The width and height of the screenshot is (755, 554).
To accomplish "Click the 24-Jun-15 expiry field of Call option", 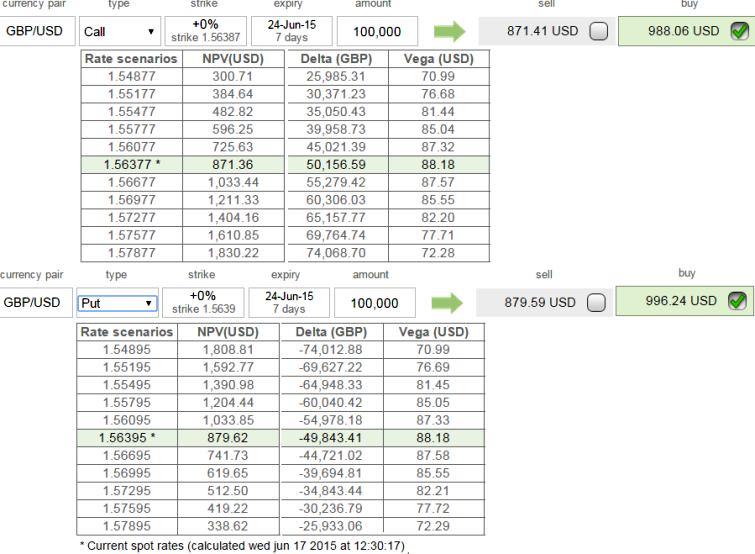I will (292, 31).
